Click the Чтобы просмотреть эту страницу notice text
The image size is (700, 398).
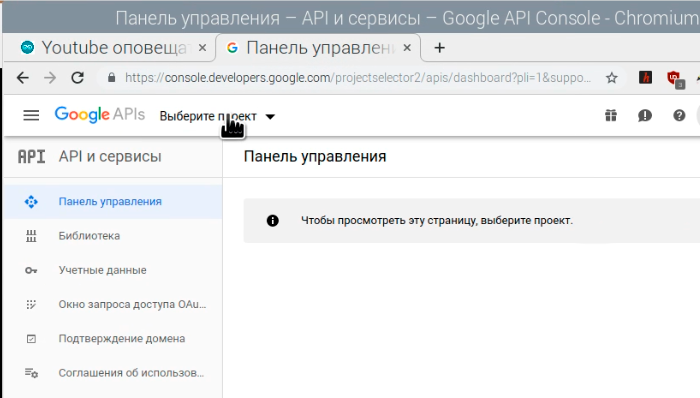point(437,220)
